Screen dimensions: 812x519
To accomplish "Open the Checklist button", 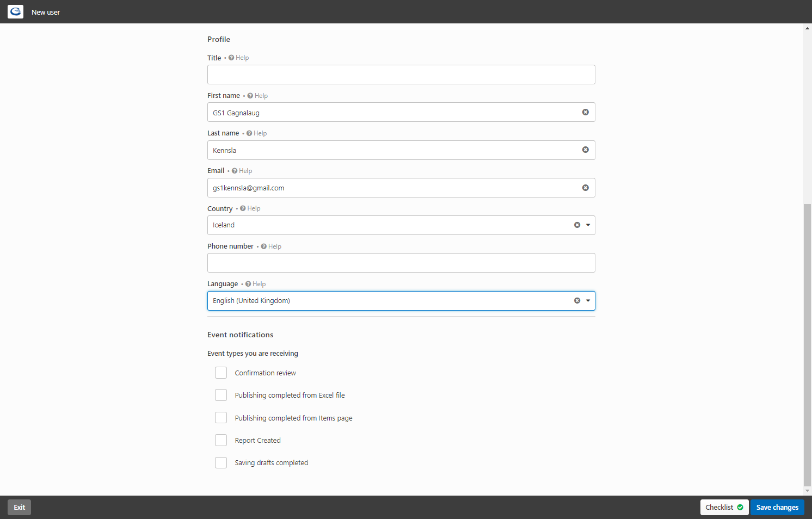I will [724, 507].
